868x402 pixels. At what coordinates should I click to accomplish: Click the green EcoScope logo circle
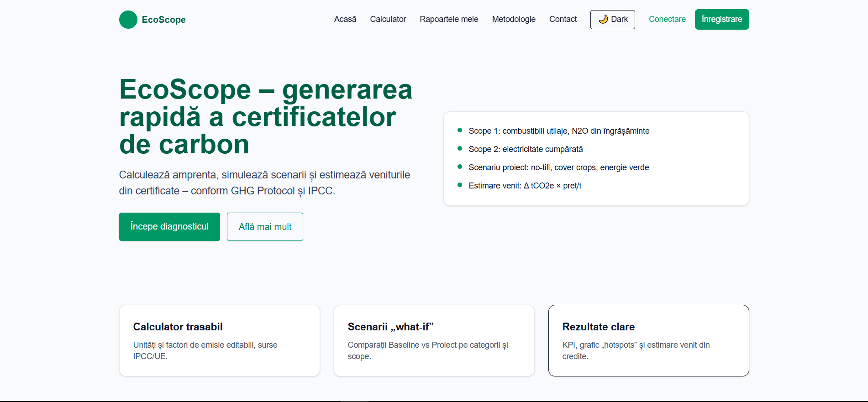click(128, 20)
